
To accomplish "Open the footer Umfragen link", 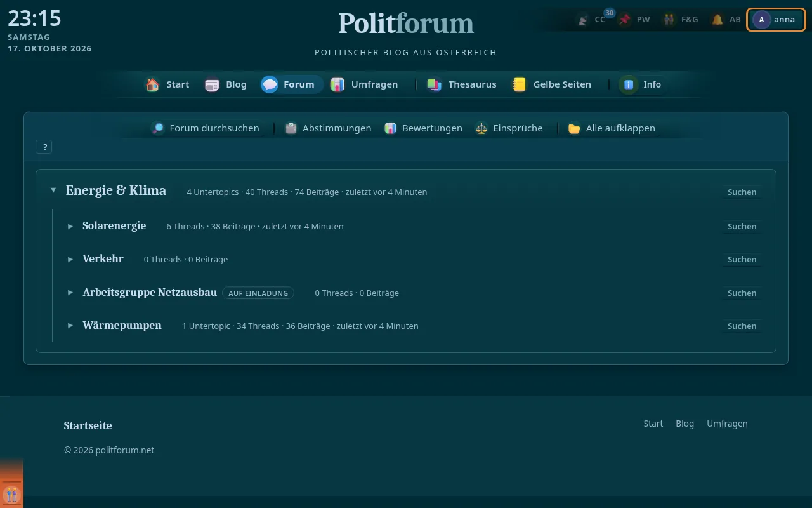I will pos(727,424).
